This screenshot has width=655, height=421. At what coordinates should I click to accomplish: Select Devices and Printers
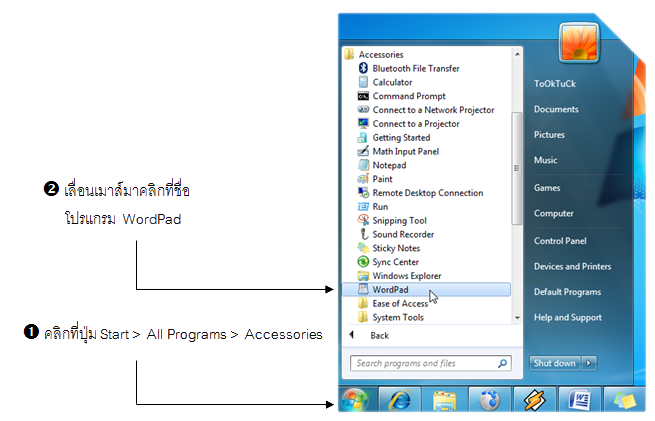[x=571, y=266]
